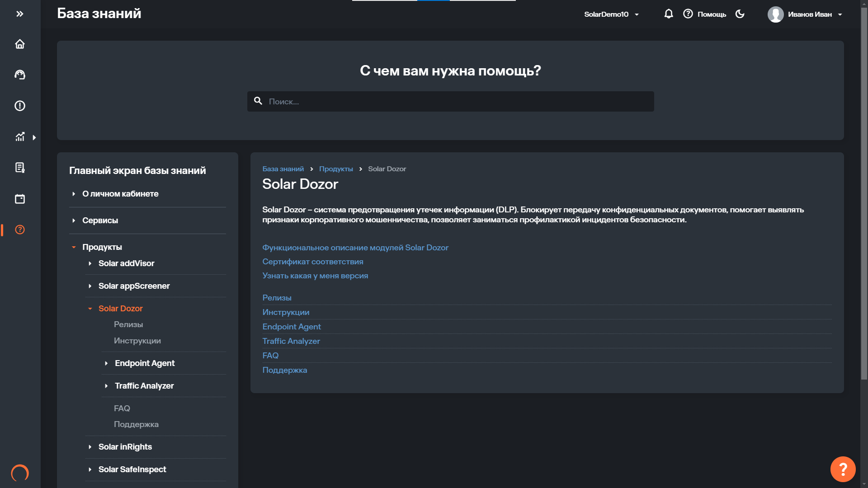Expand the left sidebar with double chevron

coord(20,14)
